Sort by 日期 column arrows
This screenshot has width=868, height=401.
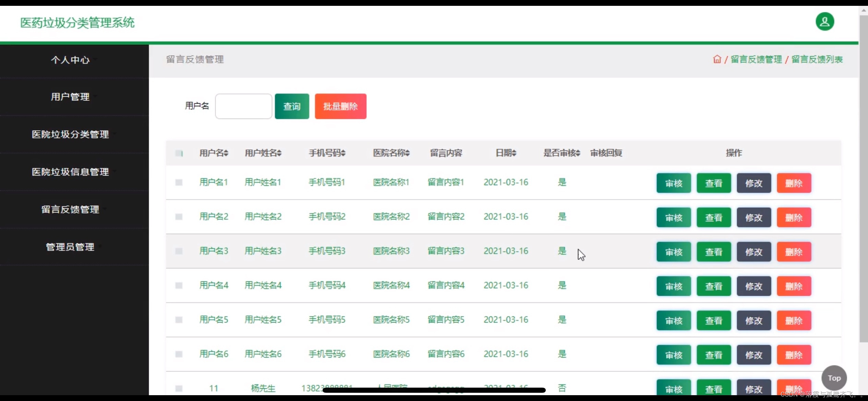click(514, 153)
